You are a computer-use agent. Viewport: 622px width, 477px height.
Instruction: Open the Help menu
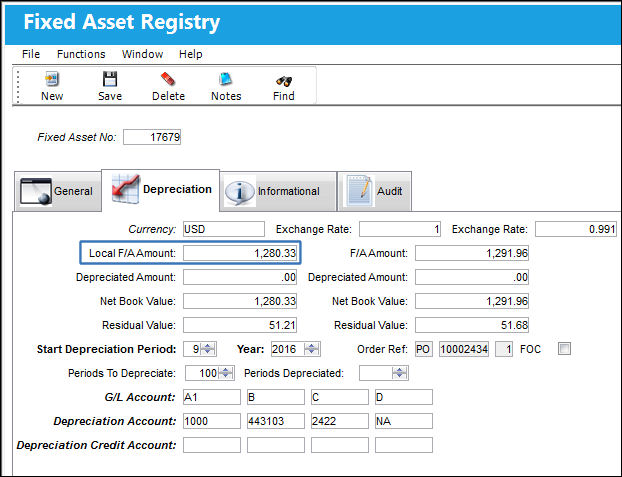click(x=191, y=54)
